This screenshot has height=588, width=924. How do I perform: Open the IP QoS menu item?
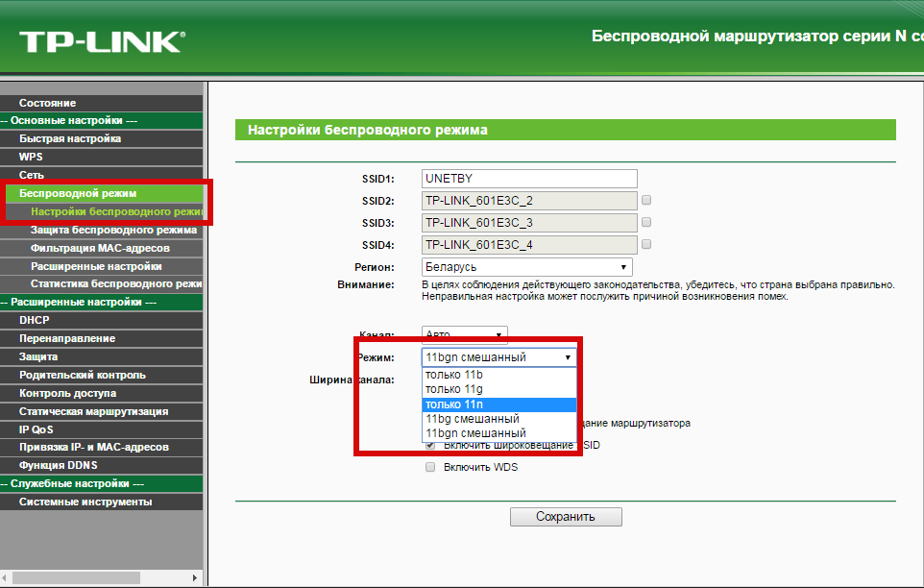click(102, 429)
